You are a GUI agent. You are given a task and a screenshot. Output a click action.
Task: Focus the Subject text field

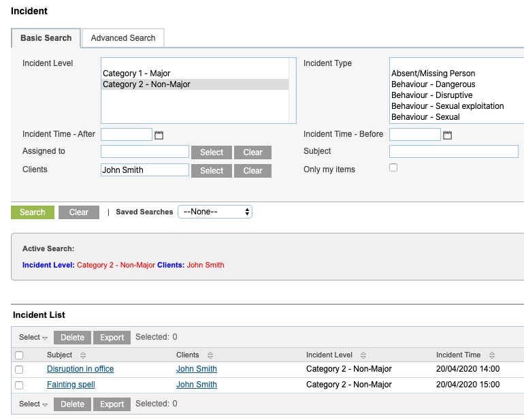(x=454, y=152)
